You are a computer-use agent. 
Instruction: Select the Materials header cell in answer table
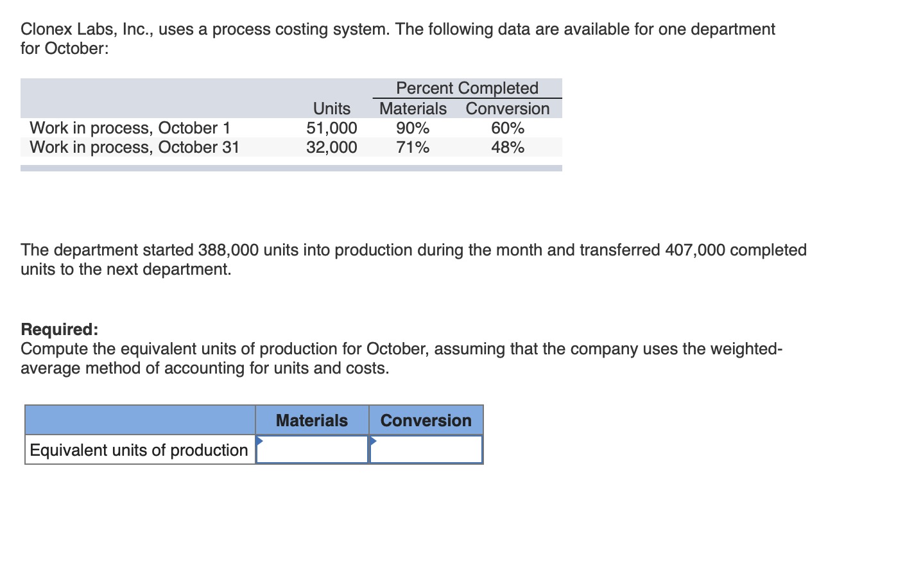coord(311,420)
